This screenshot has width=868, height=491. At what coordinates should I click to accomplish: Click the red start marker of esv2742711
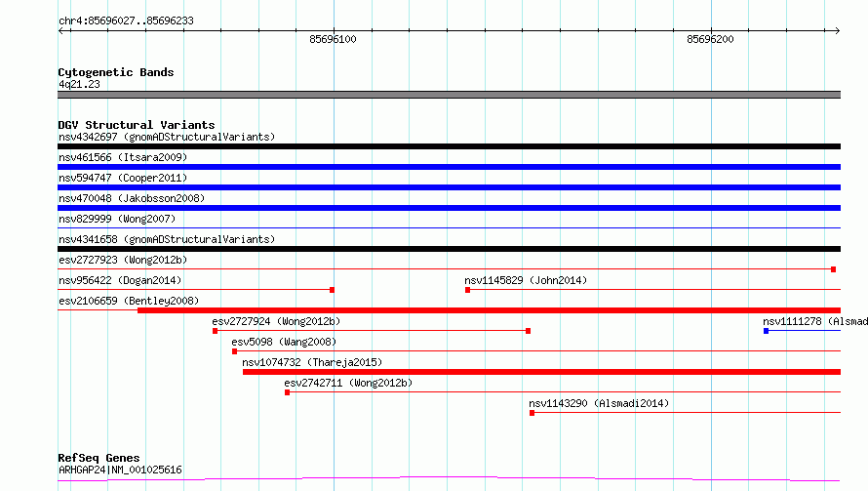tap(288, 392)
